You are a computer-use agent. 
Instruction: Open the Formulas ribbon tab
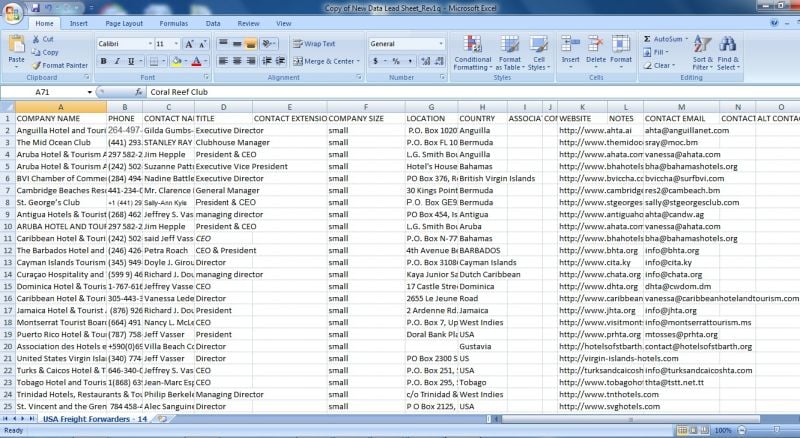click(x=173, y=23)
